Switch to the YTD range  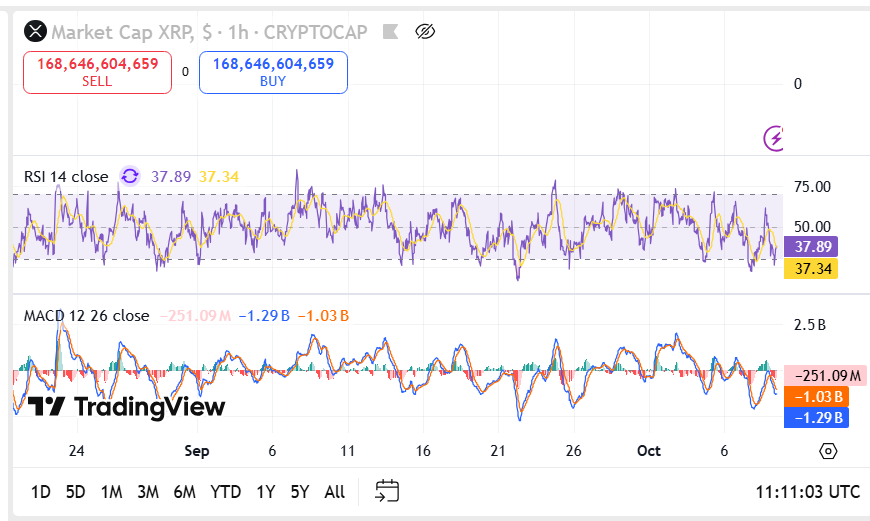click(x=225, y=492)
